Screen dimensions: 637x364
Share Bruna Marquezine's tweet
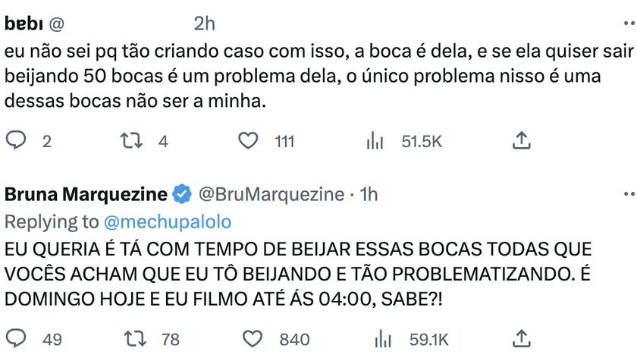(520, 338)
